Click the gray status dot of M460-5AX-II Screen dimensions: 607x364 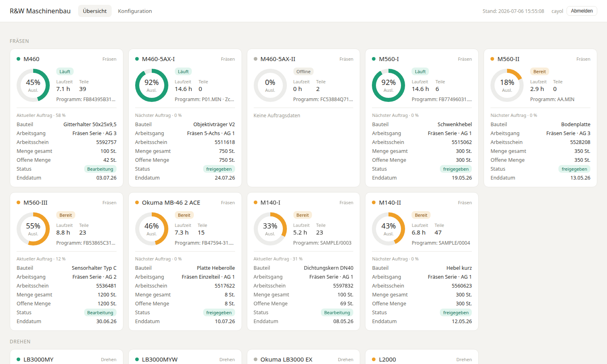255,59
